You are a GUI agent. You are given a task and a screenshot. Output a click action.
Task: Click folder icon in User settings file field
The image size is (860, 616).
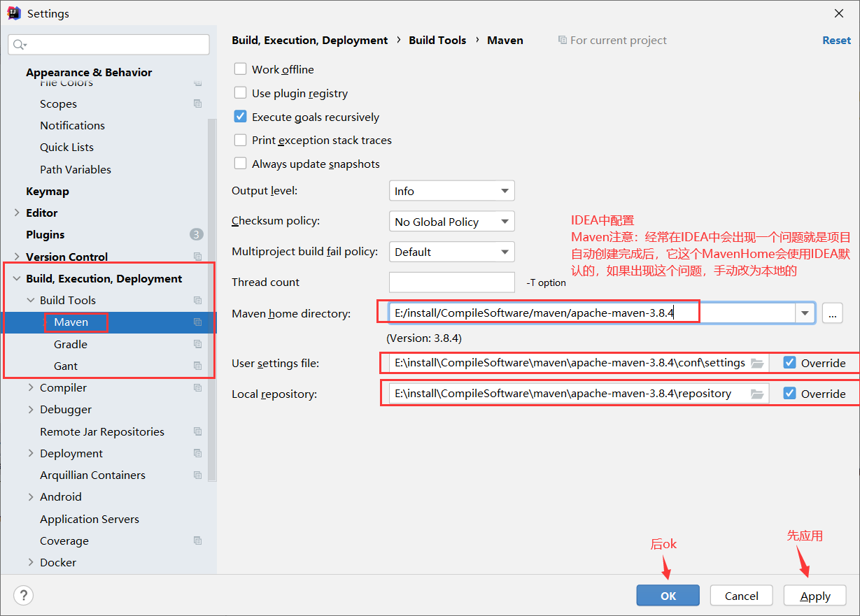click(757, 363)
